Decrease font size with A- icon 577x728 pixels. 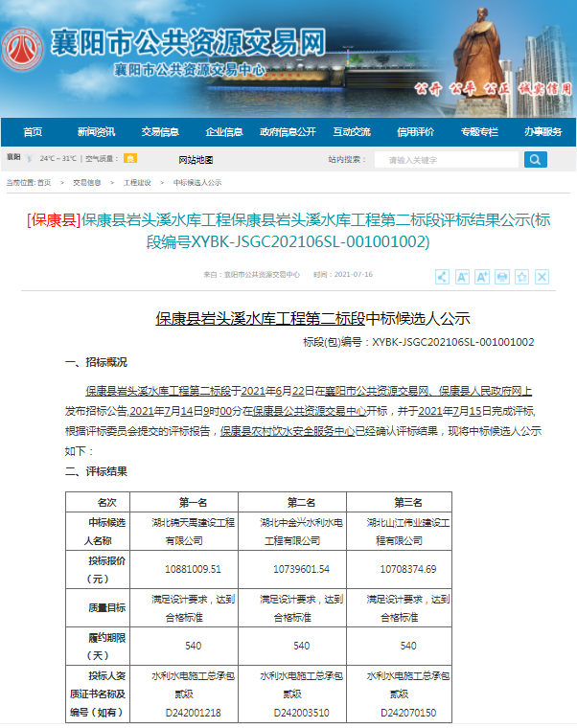coord(462,277)
